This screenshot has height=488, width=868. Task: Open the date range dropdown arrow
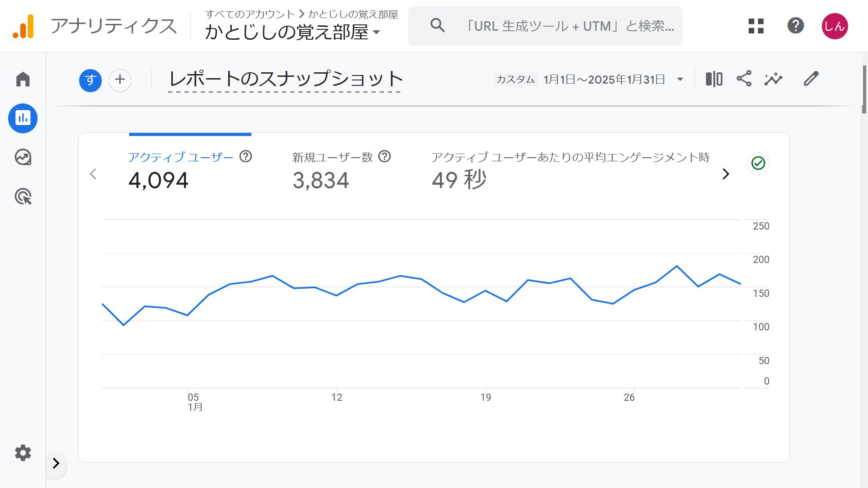coord(680,80)
